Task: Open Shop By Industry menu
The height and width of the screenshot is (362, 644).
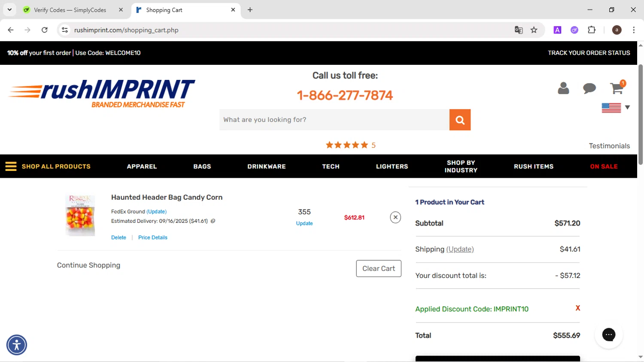Action: click(461, 167)
